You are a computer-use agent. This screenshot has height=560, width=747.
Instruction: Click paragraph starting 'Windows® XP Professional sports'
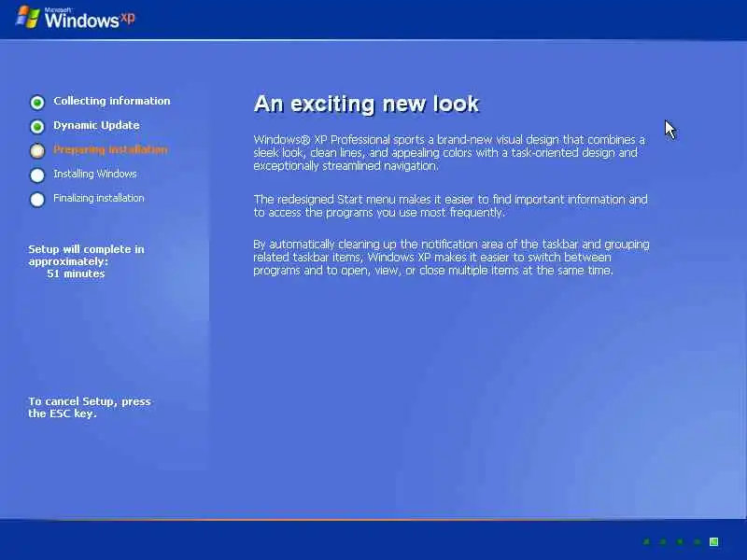tap(449, 153)
